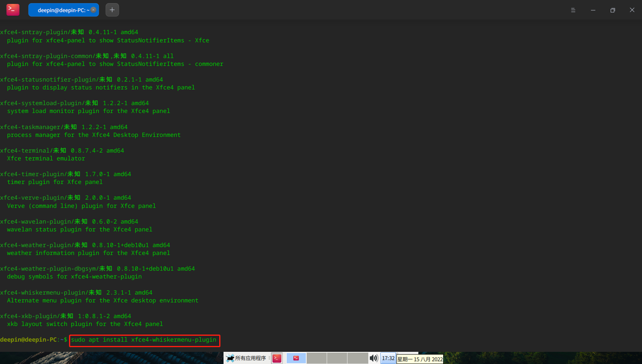
Task: Click 'process manager for the Xfce4 Desktop Environment'
Action: (94, 135)
